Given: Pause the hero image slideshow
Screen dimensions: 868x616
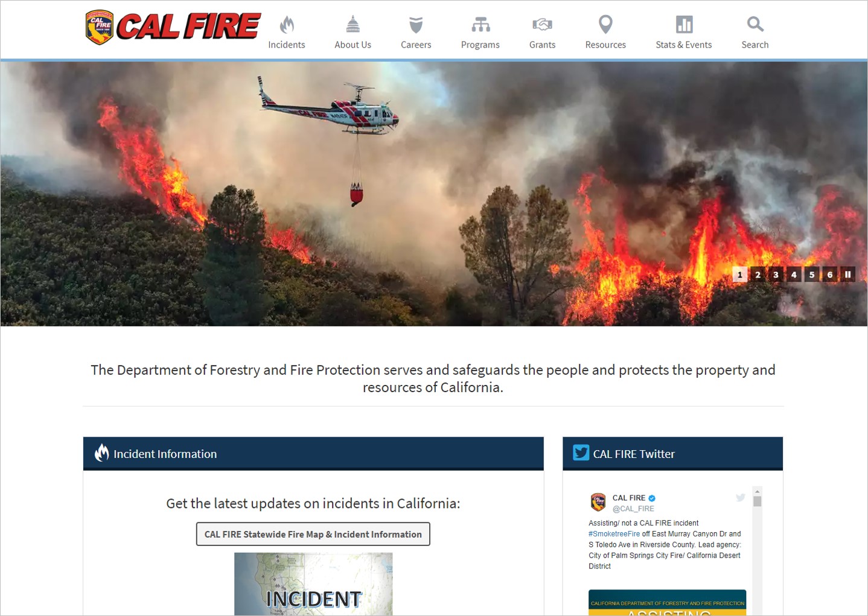Looking at the screenshot, I should [x=847, y=275].
